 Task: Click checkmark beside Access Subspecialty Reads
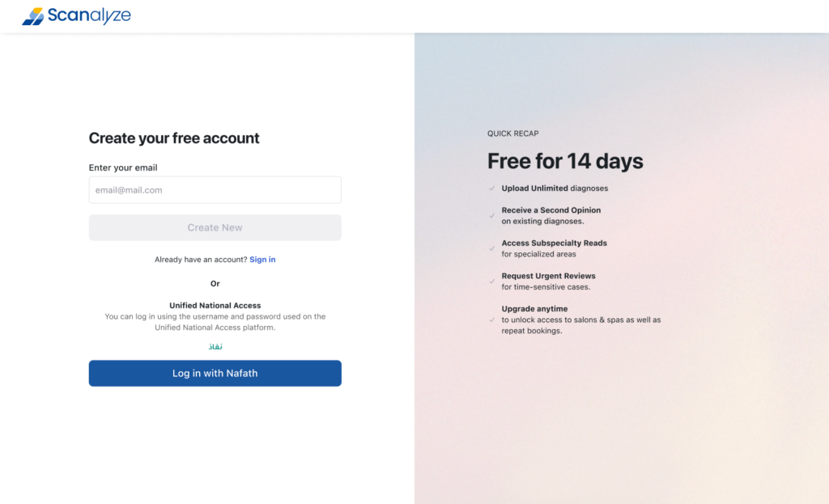[492, 248]
